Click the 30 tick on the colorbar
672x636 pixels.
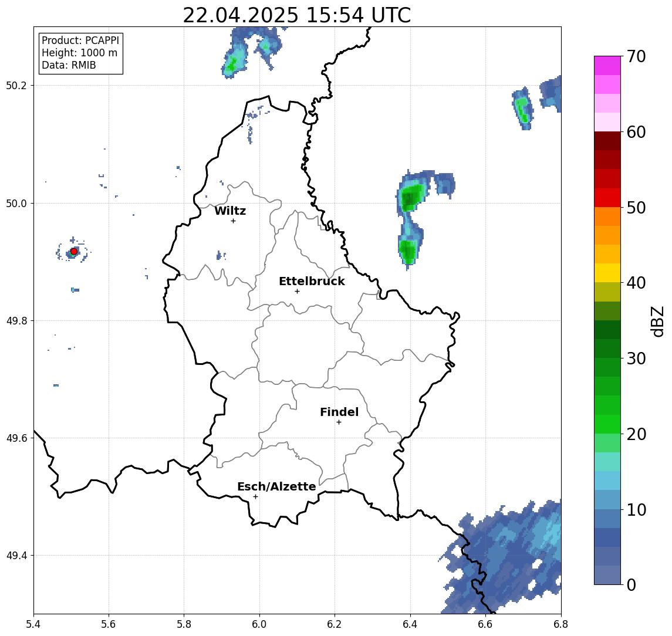[636, 358]
